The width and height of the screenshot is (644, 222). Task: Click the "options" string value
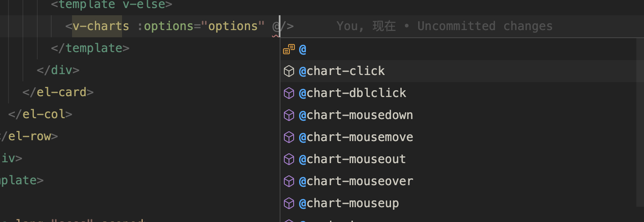point(233,26)
